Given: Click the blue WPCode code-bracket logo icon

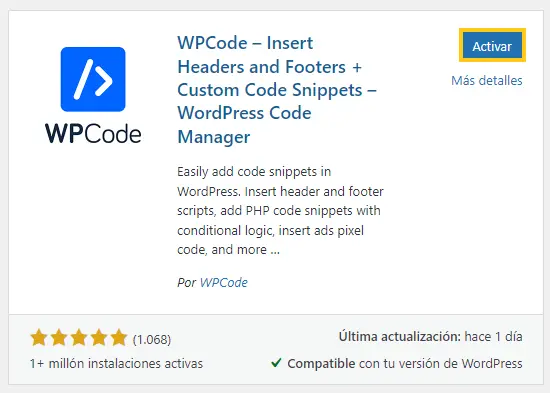Looking at the screenshot, I should (x=93, y=79).
